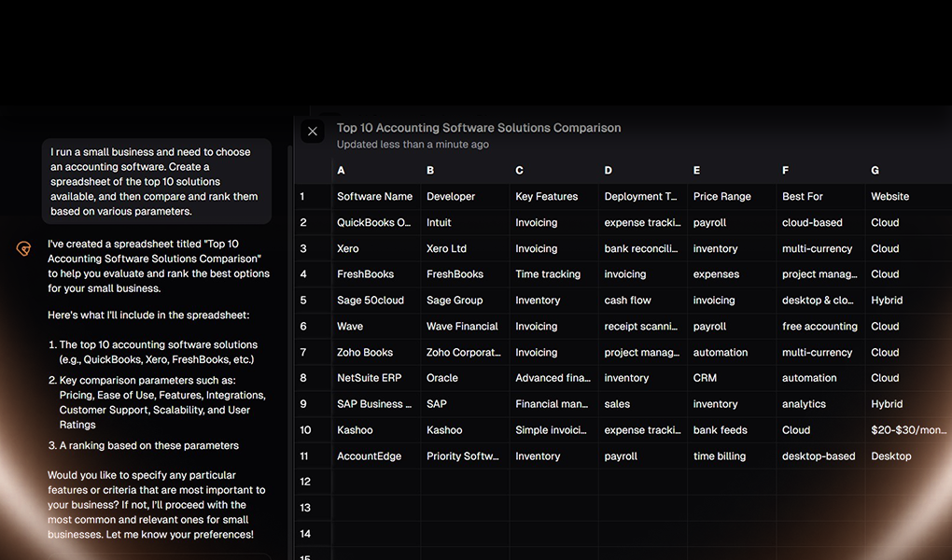Select the 'automation' cell in NetSuite ERP row
952x560 pixels.
(x=820, y=378)
